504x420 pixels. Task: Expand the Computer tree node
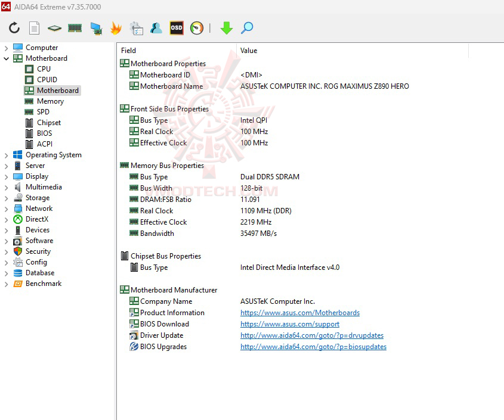6,48
